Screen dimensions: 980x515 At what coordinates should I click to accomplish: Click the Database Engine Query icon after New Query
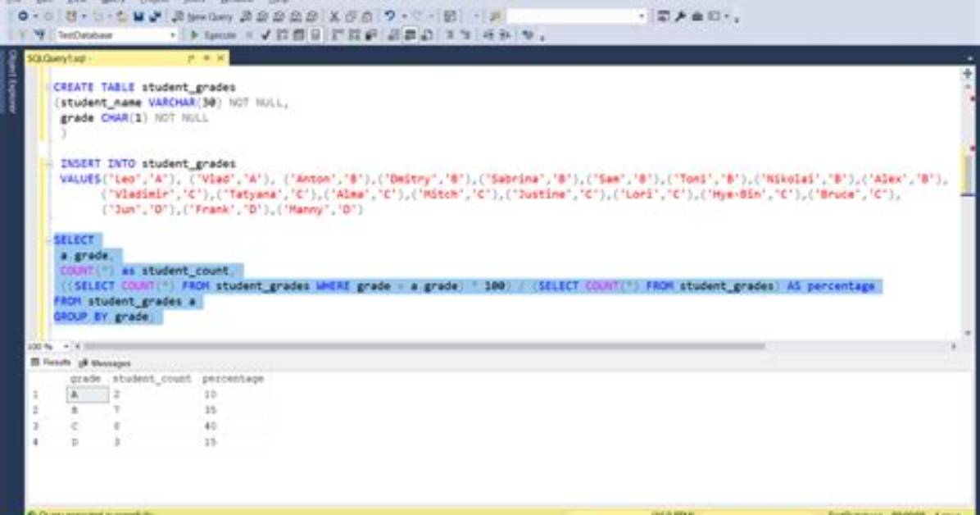coord(247,17)
